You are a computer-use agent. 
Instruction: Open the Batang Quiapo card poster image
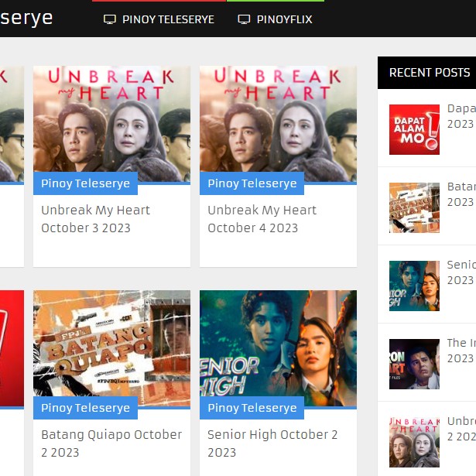111,348
